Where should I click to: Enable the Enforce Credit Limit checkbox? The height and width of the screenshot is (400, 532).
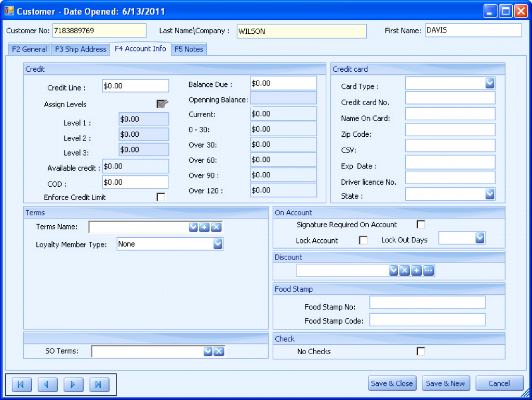tap(161, 197)
